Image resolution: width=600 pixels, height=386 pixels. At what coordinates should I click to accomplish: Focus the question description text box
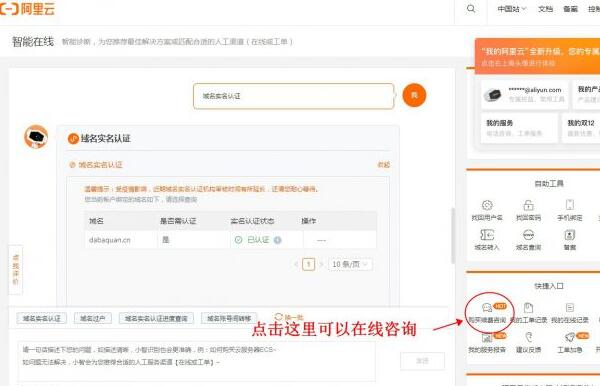pos(196,360)
